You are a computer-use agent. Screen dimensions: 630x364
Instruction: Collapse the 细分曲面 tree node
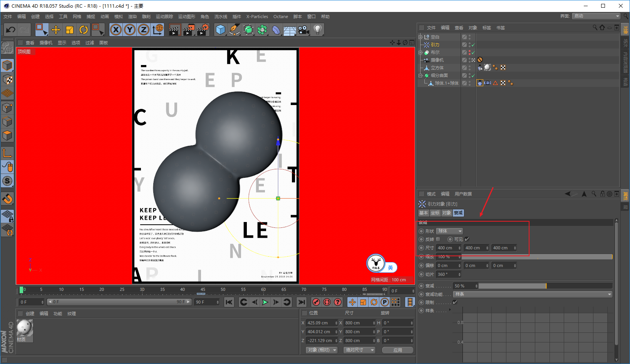(421, 75)
